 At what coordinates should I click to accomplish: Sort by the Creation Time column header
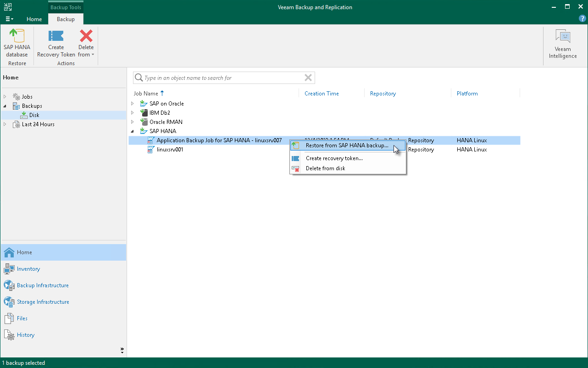[322, 94]
